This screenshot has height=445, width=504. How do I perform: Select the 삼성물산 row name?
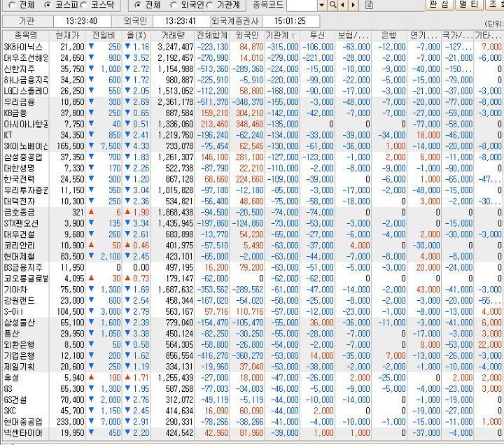pos(19,323)
